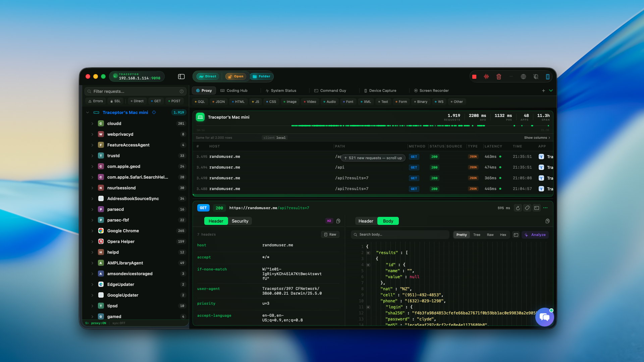Click the red waveform icon
644x362 pixels.
(x=486, y=77)
